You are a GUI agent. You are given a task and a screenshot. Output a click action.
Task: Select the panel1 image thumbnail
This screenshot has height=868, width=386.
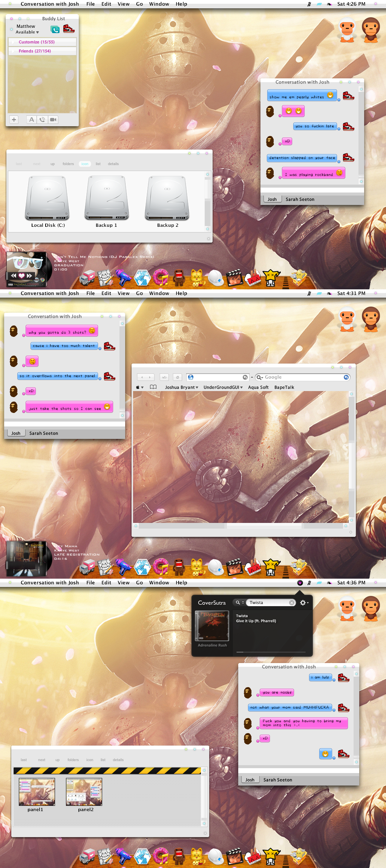point(37,792)
